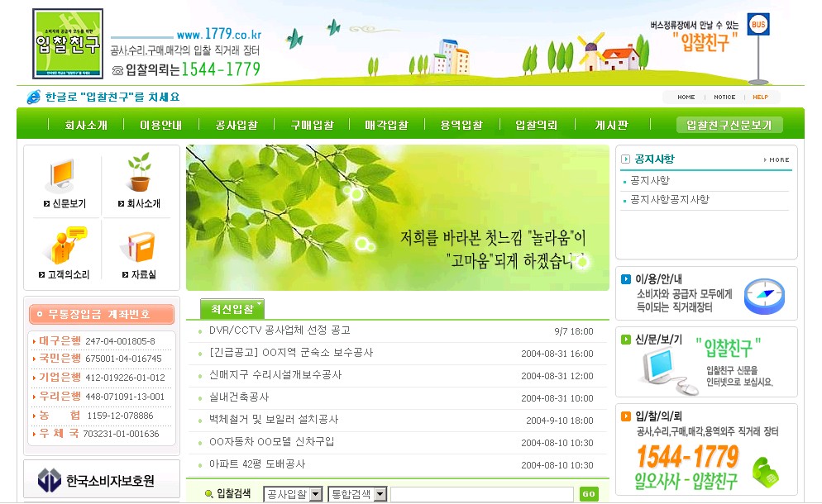822x504 pixels.
Task: Click the 무통장입금 계좌번호 header
Action: tap(101, 314)
